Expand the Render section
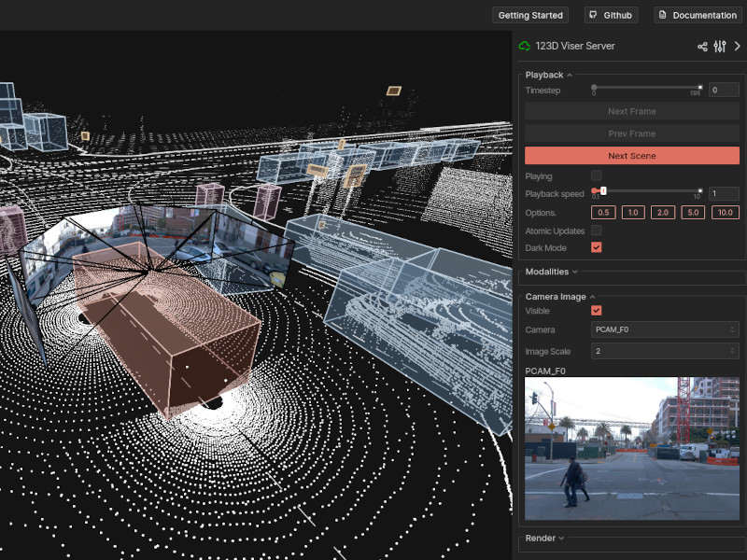Viewport: 747px width, 560px height. [544, 539]
